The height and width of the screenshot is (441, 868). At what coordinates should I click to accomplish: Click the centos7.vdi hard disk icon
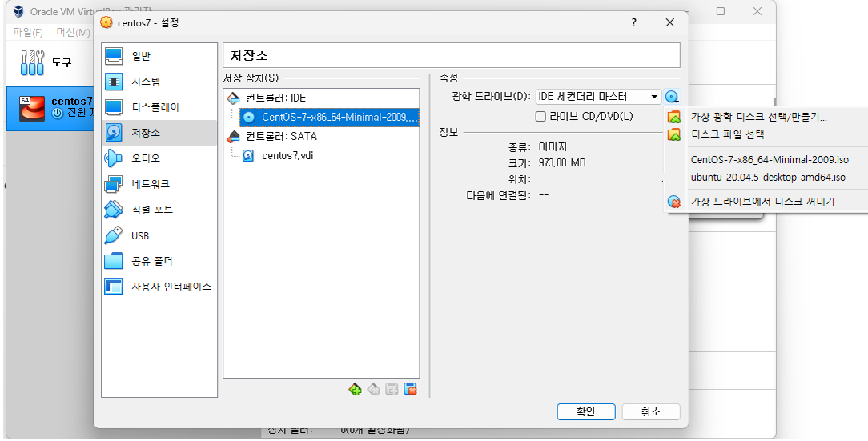[248, 155]
